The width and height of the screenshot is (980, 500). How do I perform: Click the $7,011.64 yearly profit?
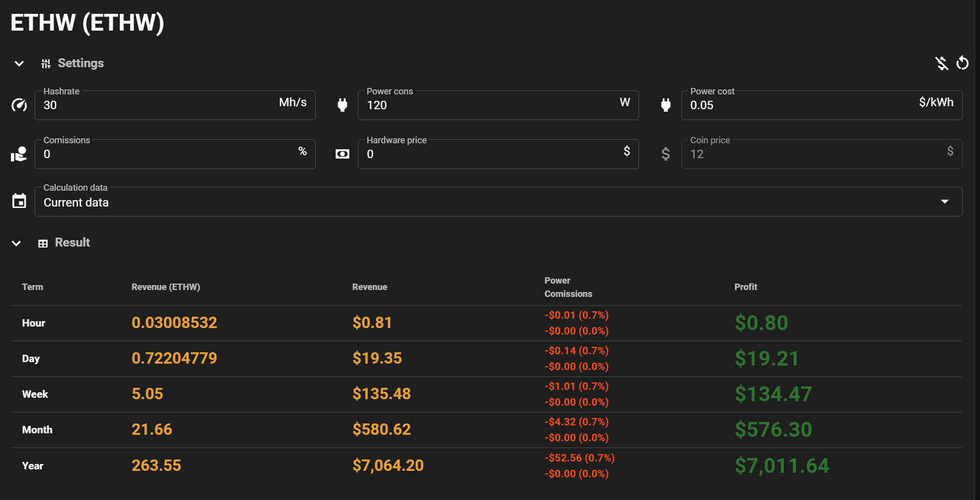(x=782, y=465)
